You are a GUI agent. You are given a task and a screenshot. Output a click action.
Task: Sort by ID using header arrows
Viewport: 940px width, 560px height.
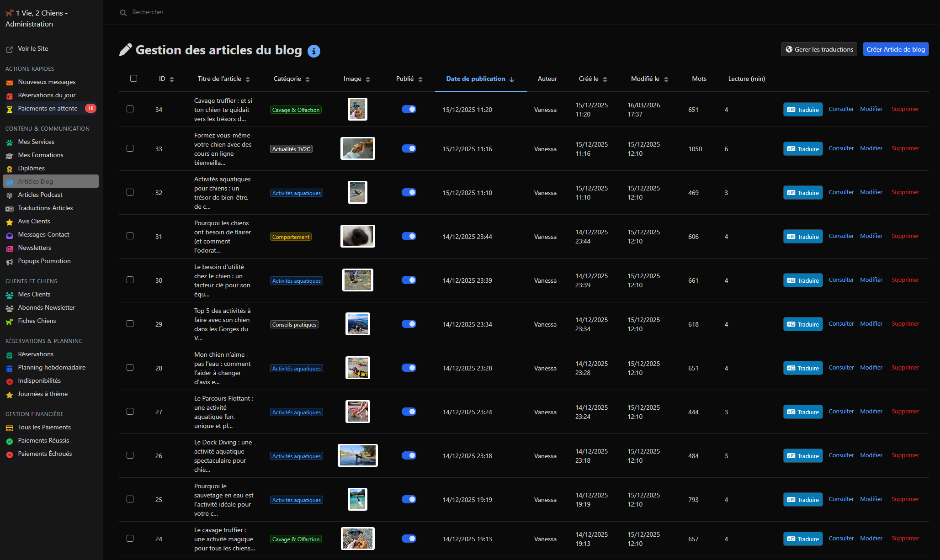172,79
